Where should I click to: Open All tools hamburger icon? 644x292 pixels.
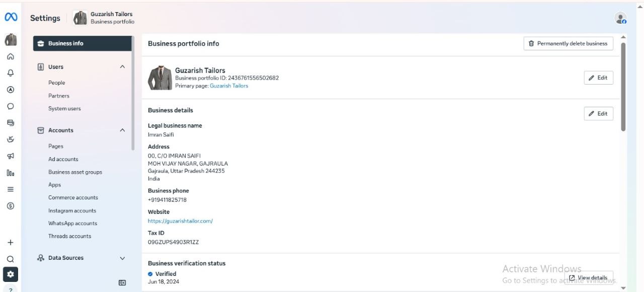[11, 189]
